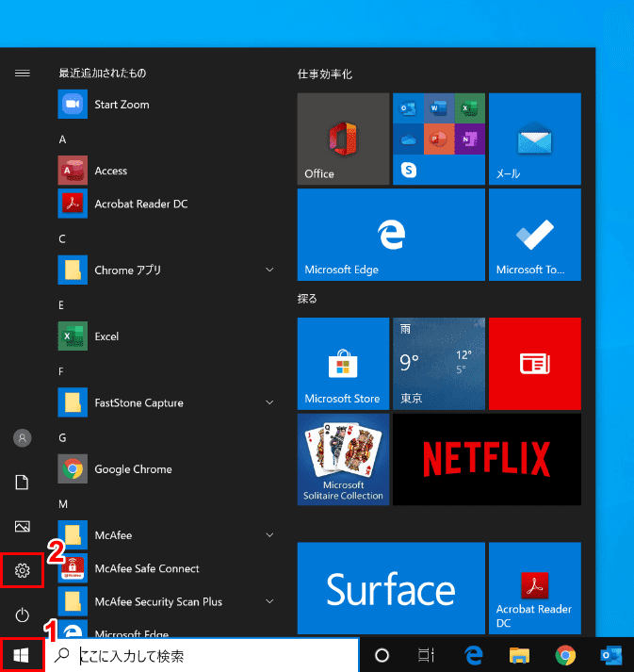Click the Settings gear icon
This screenshot has width=634, height=672.
click(x=23, y=570)
